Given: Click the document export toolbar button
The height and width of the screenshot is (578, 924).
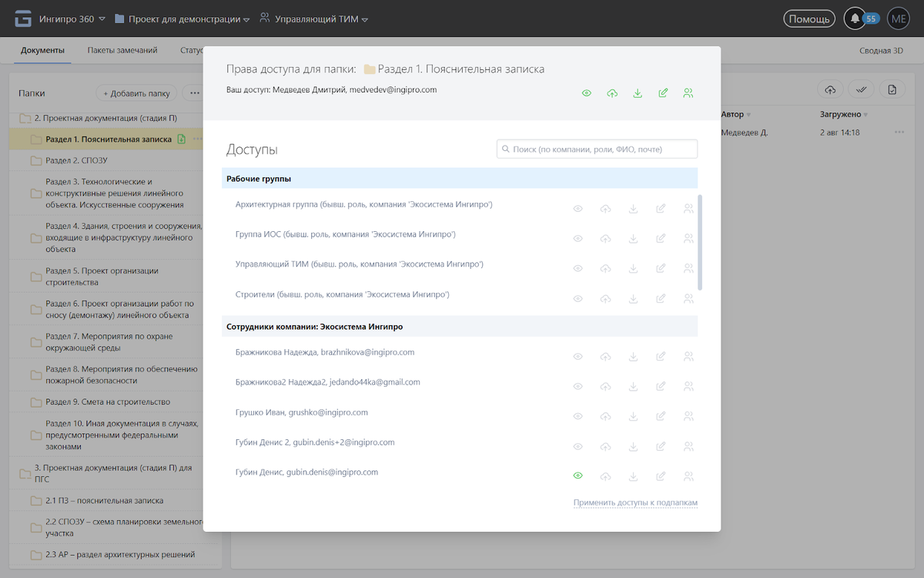Looking at the screenshot, I should coord(892,90).
